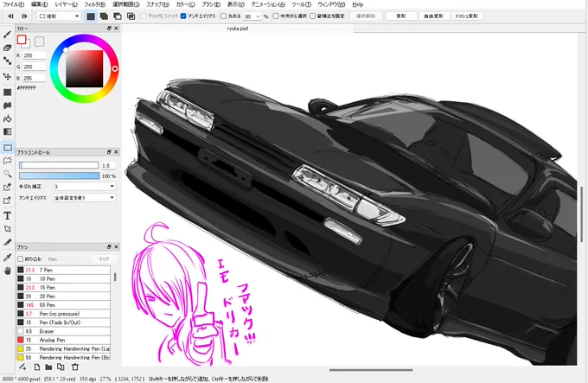The height and width of the screenshot is (383, 588).
Task: Click the 自由変形 button
Action: click(x=433, y=16)
